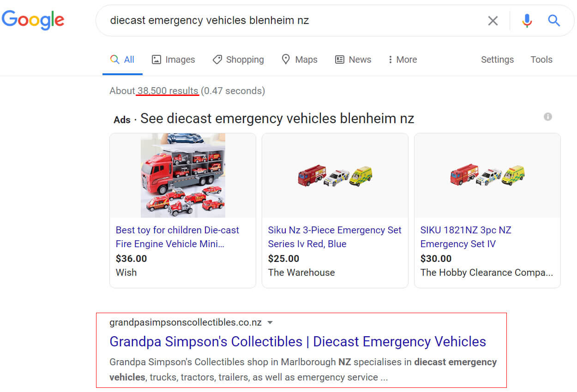This screenshot has height=392, width=577.
Task: Open the Settings menu
Action: pos(497,59)
